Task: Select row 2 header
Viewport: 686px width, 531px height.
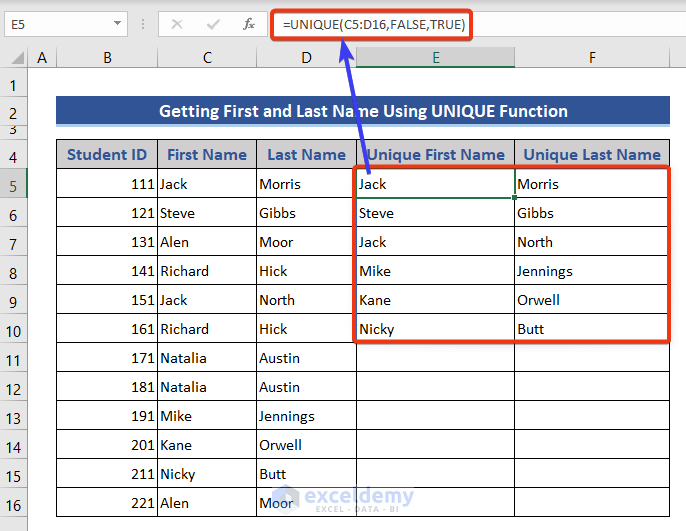Action: click(x=14, y=113)
